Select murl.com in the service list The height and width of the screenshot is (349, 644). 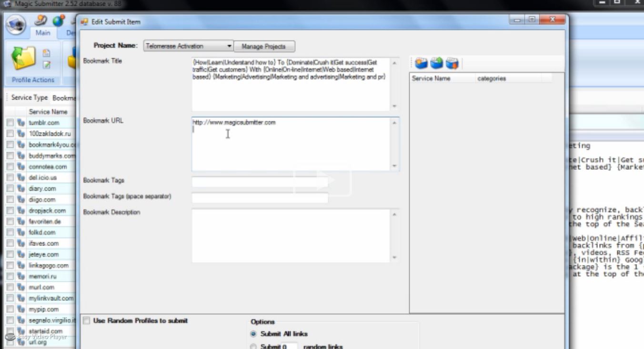click(41, 287)
